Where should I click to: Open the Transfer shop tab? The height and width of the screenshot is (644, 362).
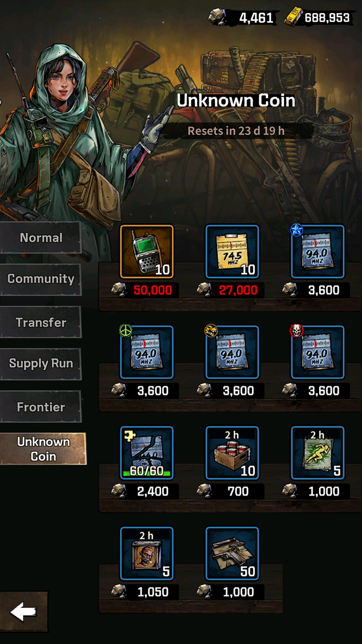pyautogui.click(x=41, y=322)
